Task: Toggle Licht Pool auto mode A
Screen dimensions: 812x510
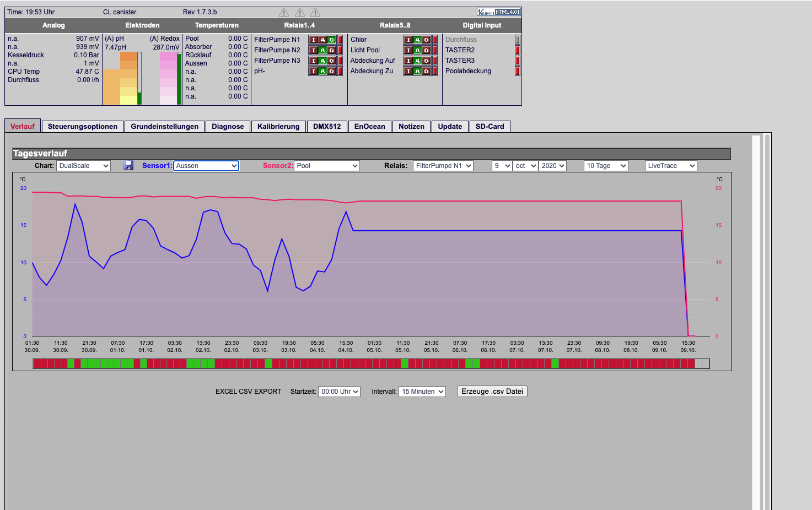Action: 417,50
